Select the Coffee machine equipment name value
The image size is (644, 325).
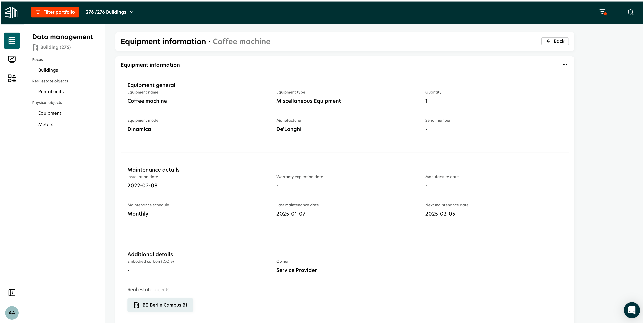point(147,101)
